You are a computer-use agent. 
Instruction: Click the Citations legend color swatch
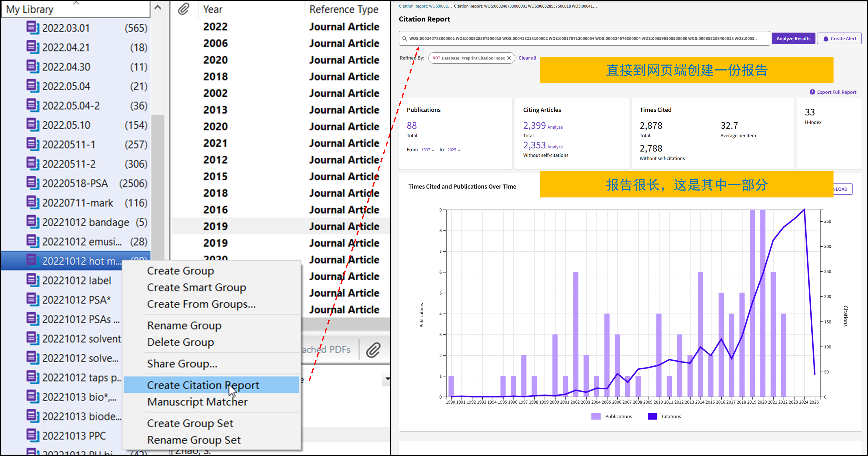(x=652, y=416)
